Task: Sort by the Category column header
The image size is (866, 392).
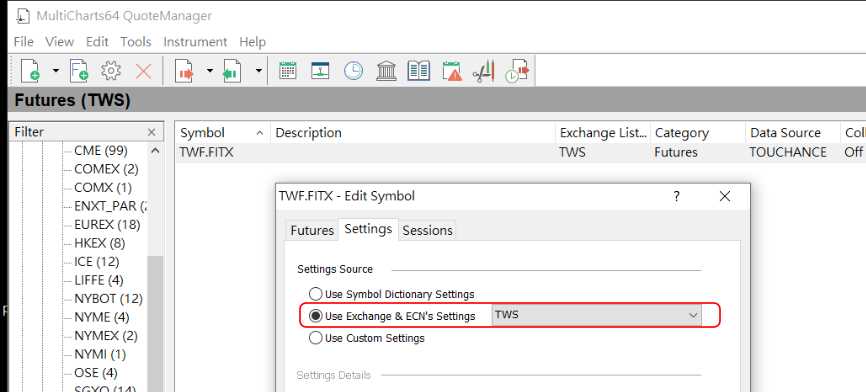Action: tap(698, 133)
